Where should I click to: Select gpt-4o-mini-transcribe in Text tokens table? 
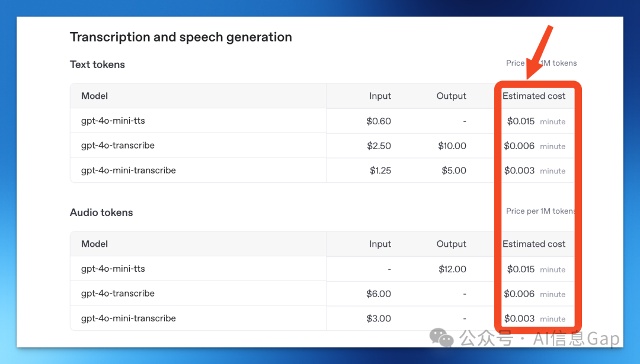click(x=129, y=170)
